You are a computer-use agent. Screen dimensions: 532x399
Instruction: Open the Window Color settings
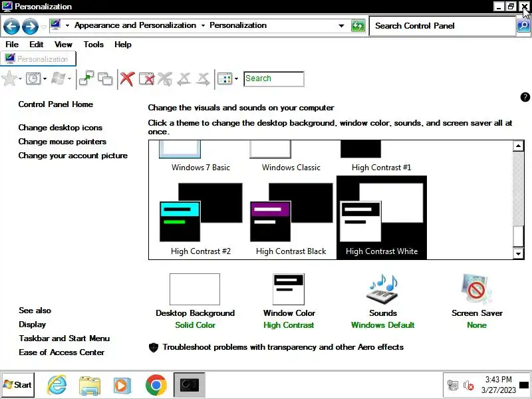click(x=289, y=301)
